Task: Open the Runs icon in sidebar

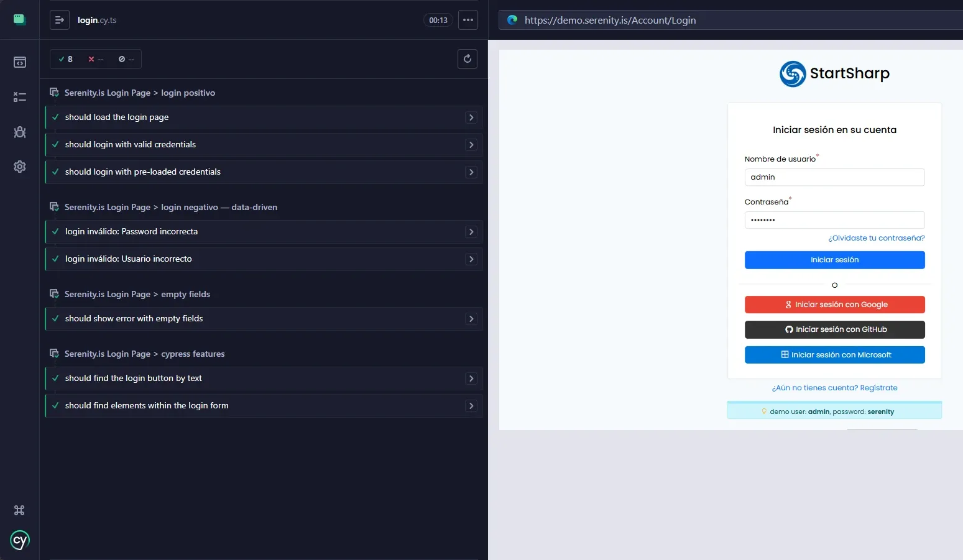Action: pyautogui.click(x=20, y=97)
